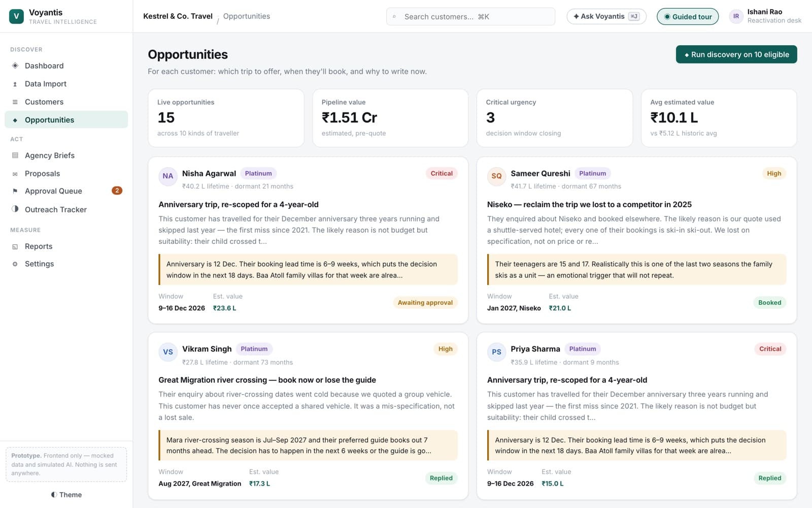Click the SQ avatar for Sameer Qureshi
The image size is (812, 508).
point(496,176)
